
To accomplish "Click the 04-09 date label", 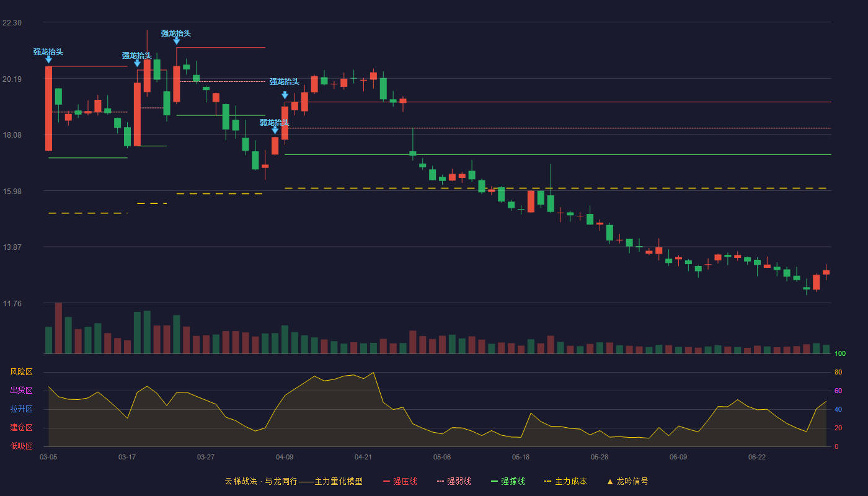I will 285,457.
